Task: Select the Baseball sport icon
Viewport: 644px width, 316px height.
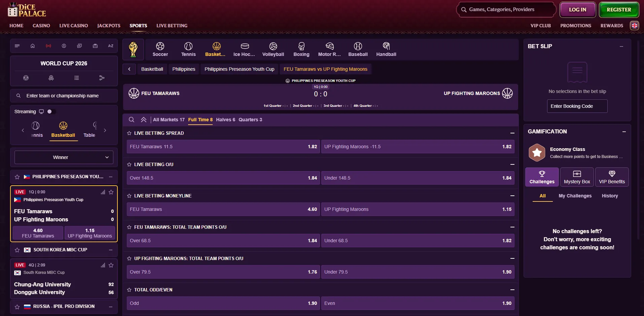Action: coord(358,50)
